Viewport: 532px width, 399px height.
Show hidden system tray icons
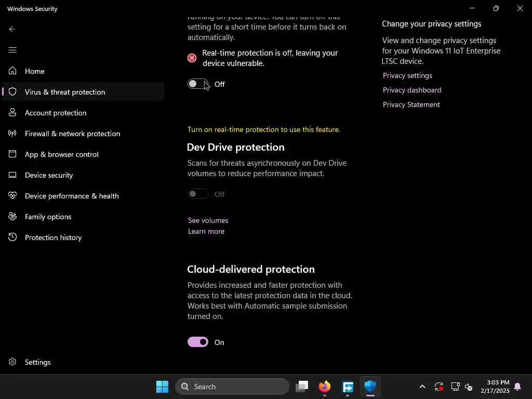tap(422, 387)
